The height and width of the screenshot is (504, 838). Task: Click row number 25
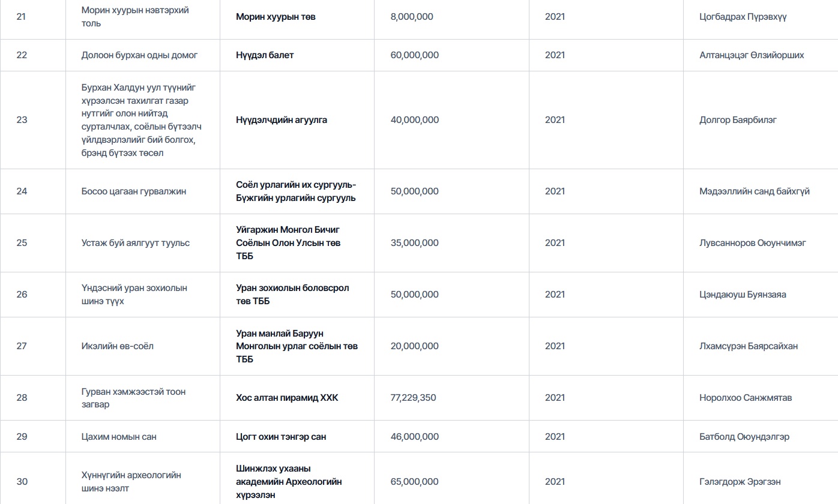tap(22, 243)
